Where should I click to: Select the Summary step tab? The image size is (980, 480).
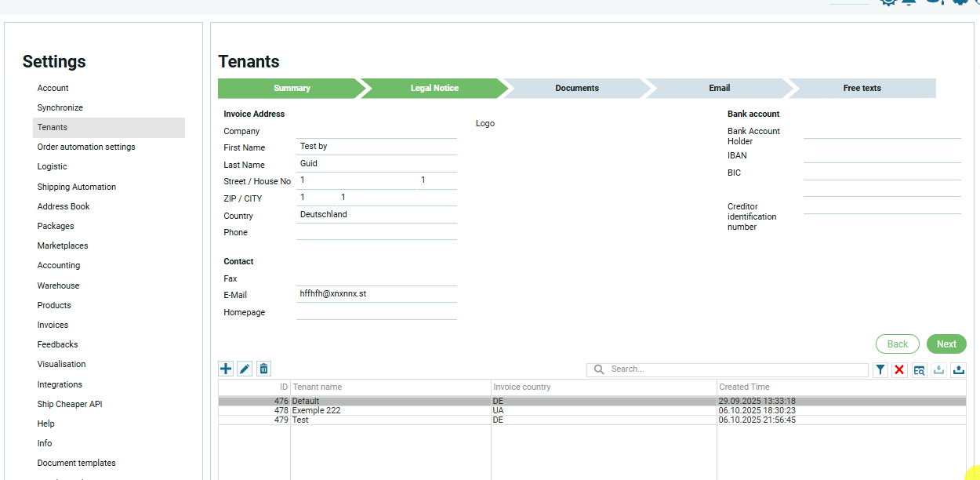[292, 88]
